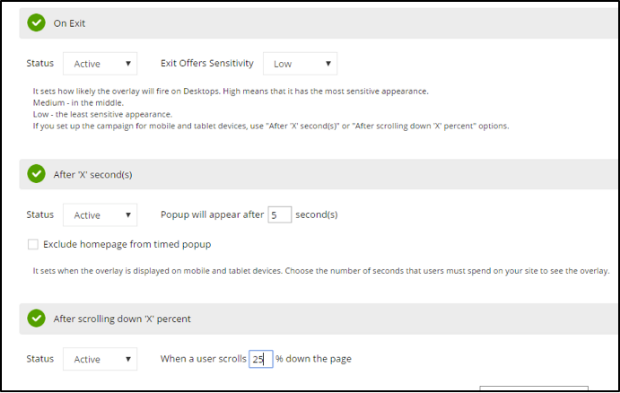Select the After 'X' second(s) section header
Viewport: 620px width, 393px height.
(318, 174)
